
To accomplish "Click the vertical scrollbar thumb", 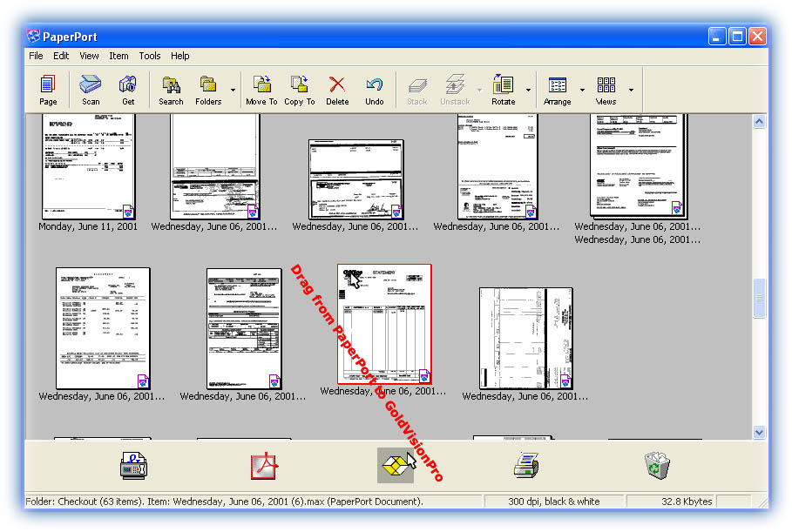I will pos(759,298).
